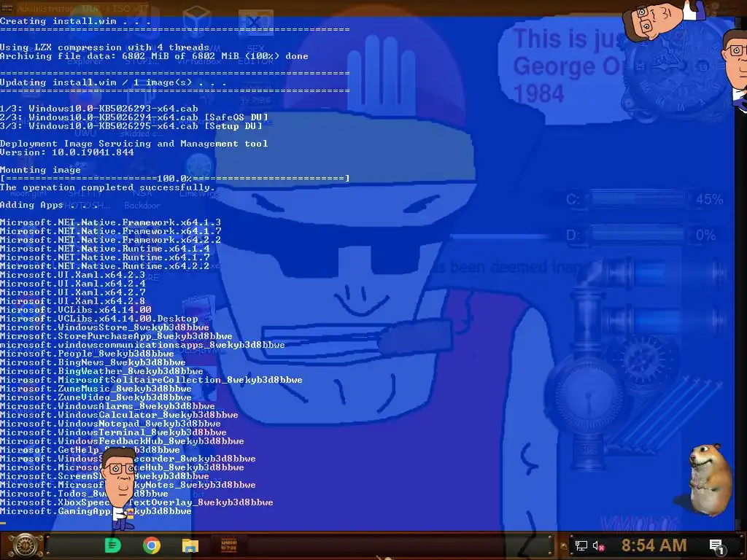
Task: Click Microsoft.ZuneMusic line
Action: (x=96, y=389)
